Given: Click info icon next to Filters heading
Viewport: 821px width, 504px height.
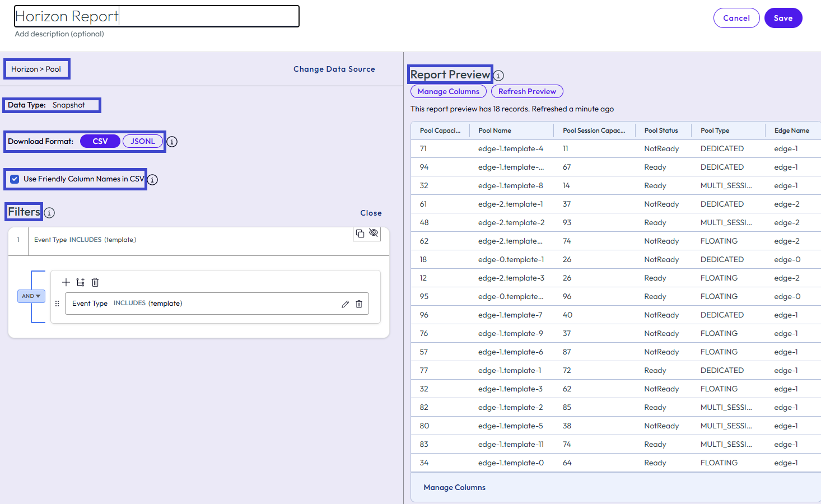Looking at the screenshot, I should [49, 213].
